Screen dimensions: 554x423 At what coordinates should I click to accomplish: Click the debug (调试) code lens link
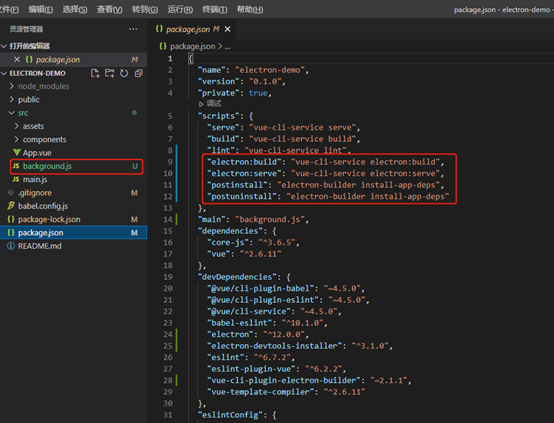point(214,104)
